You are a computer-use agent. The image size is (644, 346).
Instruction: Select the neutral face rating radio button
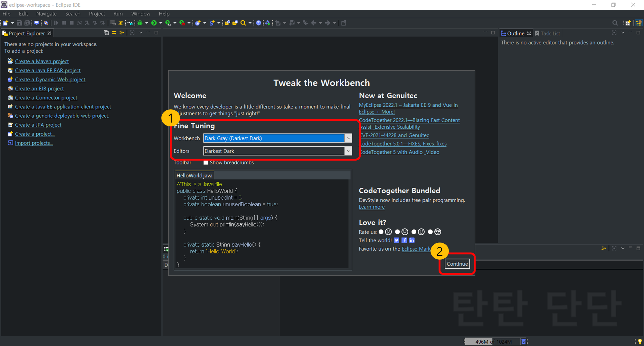tap(397, 232)
